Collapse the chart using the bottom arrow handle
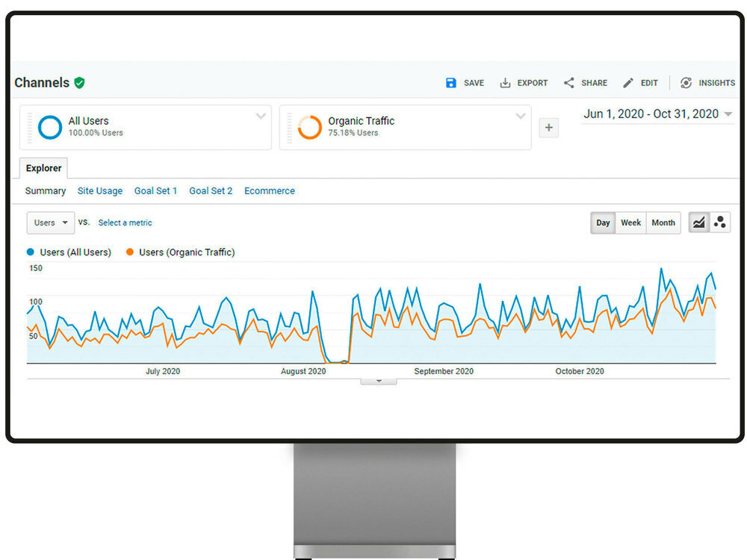This screenshot has height=560, width=747. coord(379,382)
